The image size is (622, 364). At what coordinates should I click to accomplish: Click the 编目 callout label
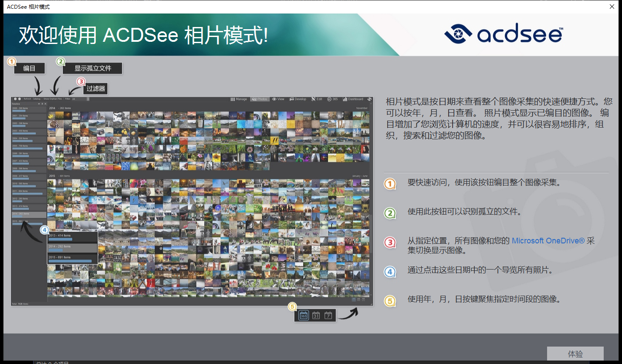tap(29, 68)
